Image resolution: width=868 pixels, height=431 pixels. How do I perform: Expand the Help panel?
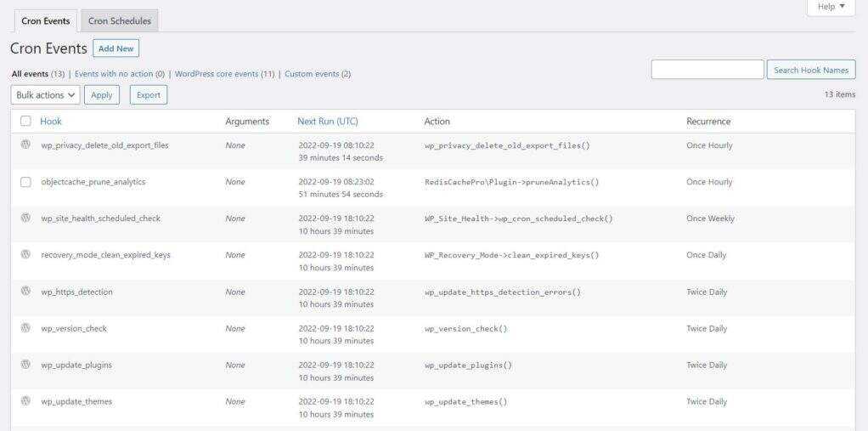[x=830, y=7]
